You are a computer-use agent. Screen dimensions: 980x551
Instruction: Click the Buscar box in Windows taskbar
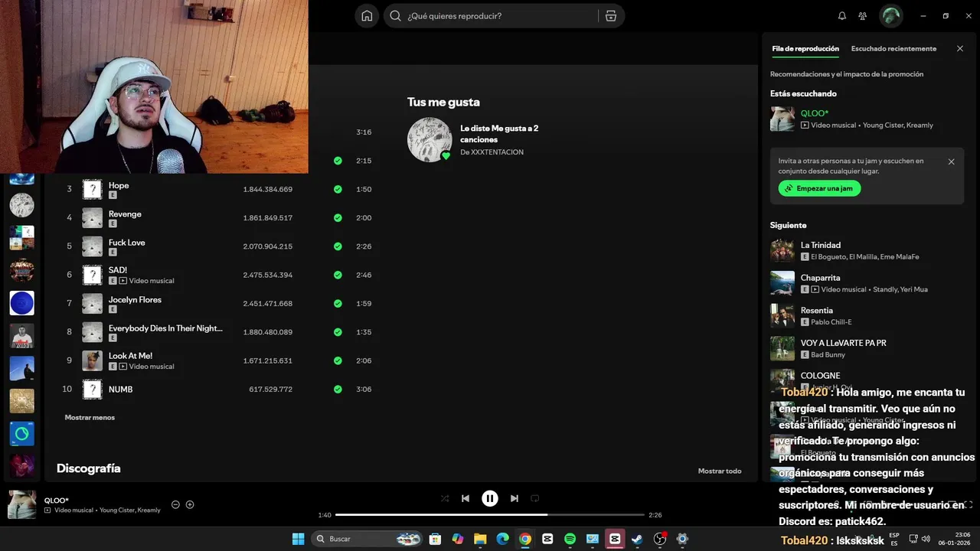click(x=368, y=539)
